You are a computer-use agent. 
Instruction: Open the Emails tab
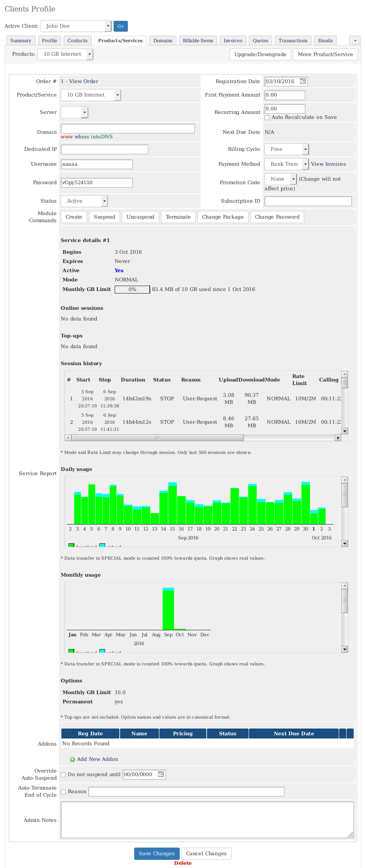[x=326, y=40]
